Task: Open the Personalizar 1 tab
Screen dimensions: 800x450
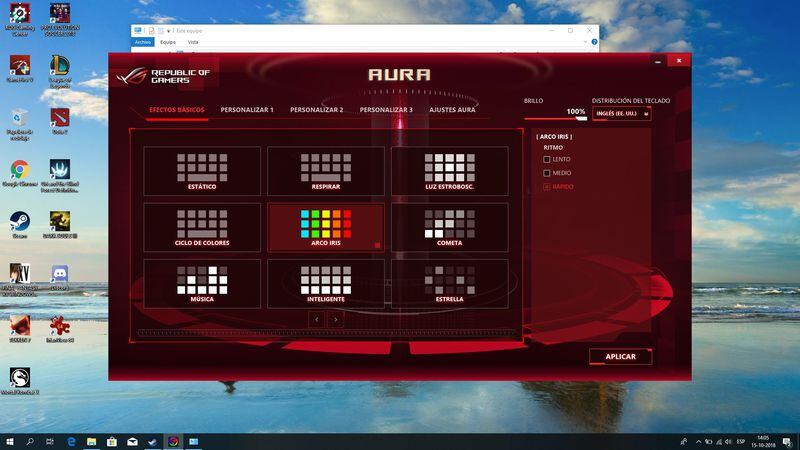Action: point(247,110)
